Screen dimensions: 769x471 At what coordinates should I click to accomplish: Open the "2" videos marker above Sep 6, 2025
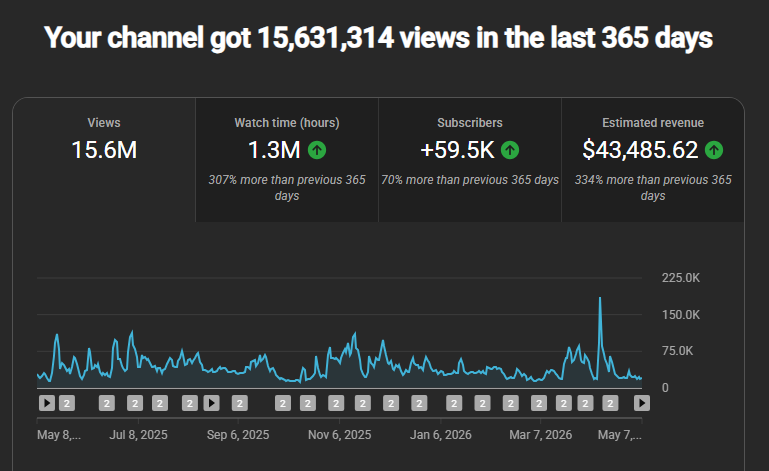click(240, 403)
